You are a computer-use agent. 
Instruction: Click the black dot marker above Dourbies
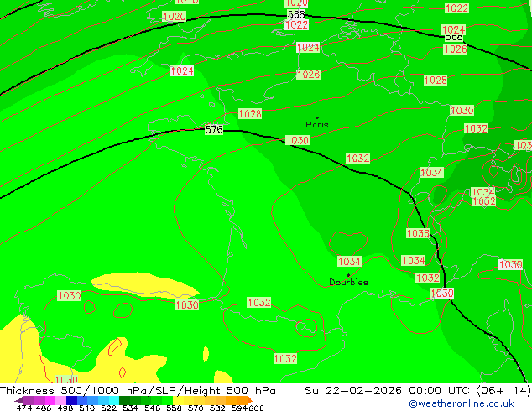click(348, 275)
